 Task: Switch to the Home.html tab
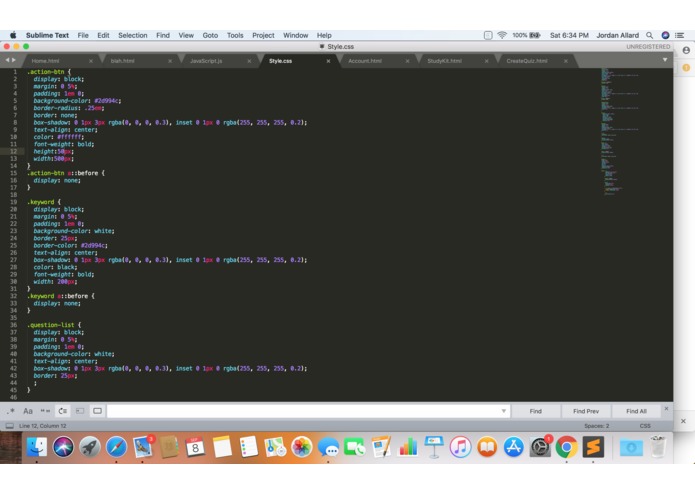pyautogui.click(x=46, y=61)
